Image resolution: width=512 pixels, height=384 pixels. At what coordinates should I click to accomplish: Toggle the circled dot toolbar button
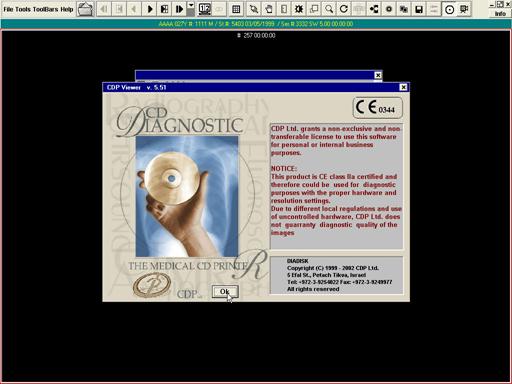click(x=449, y=9)
